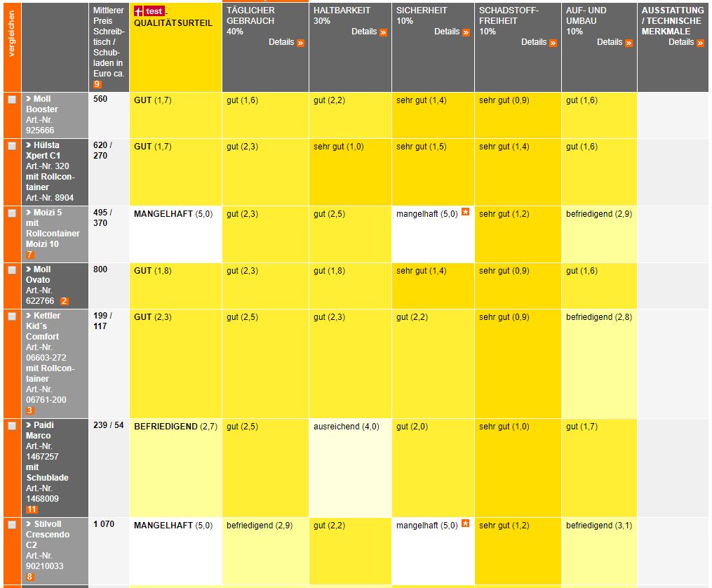Open Details under Täglicher Gebrauch column
Screen dimensions: 712x588
[281, 42]
